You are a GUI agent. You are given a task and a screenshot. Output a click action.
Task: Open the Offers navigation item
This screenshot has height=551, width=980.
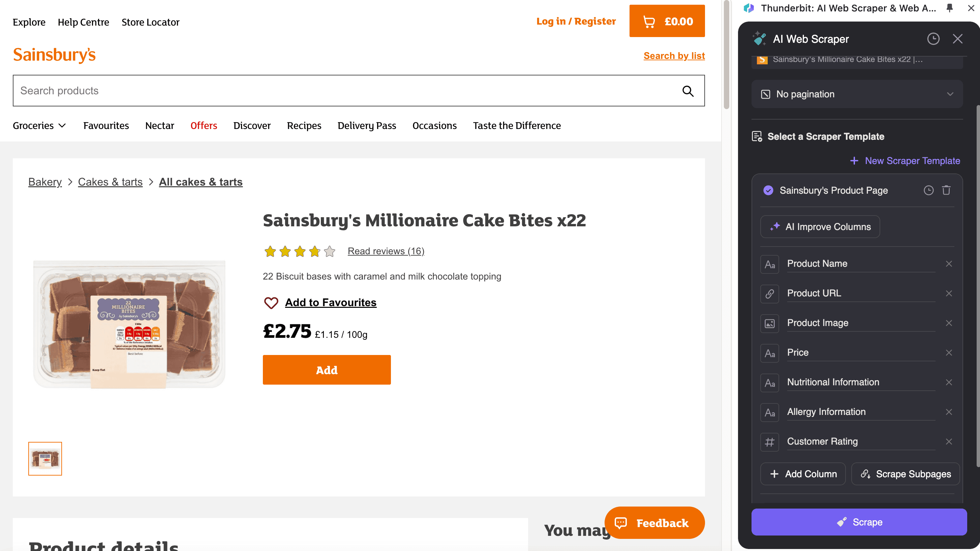[204, 126]
